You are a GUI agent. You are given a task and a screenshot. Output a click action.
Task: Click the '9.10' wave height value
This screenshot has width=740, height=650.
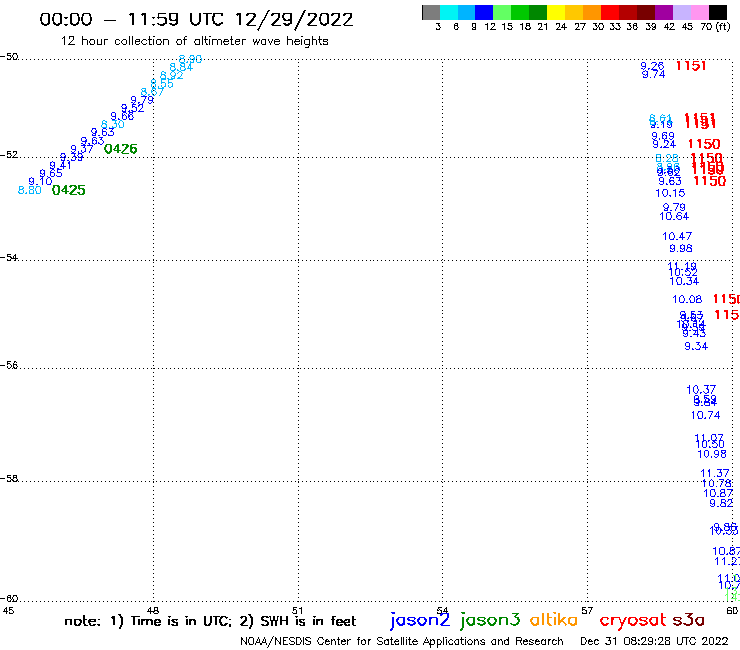pyautogui.click(x=40, y=181)
